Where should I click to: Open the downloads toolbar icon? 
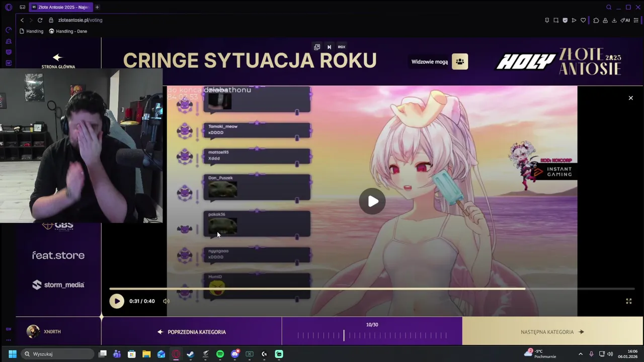[614, 20]
